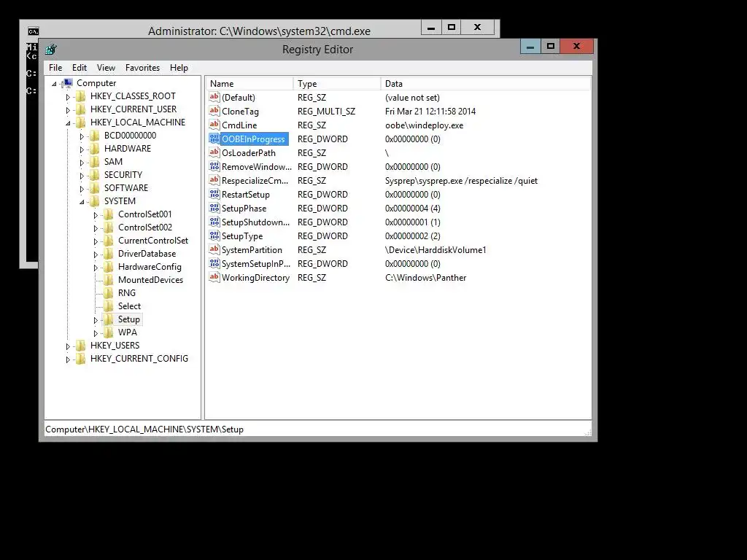
Task: Click the SOFTWARE folder icon
Action: tap(95, 188)
